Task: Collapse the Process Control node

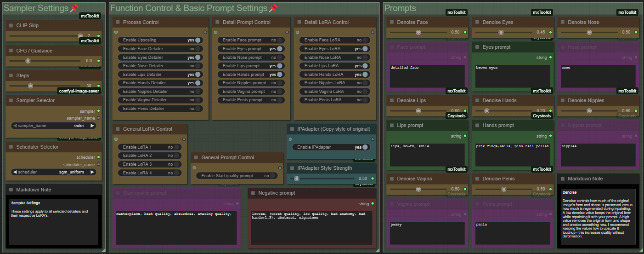Action: [x=118, y=22]
